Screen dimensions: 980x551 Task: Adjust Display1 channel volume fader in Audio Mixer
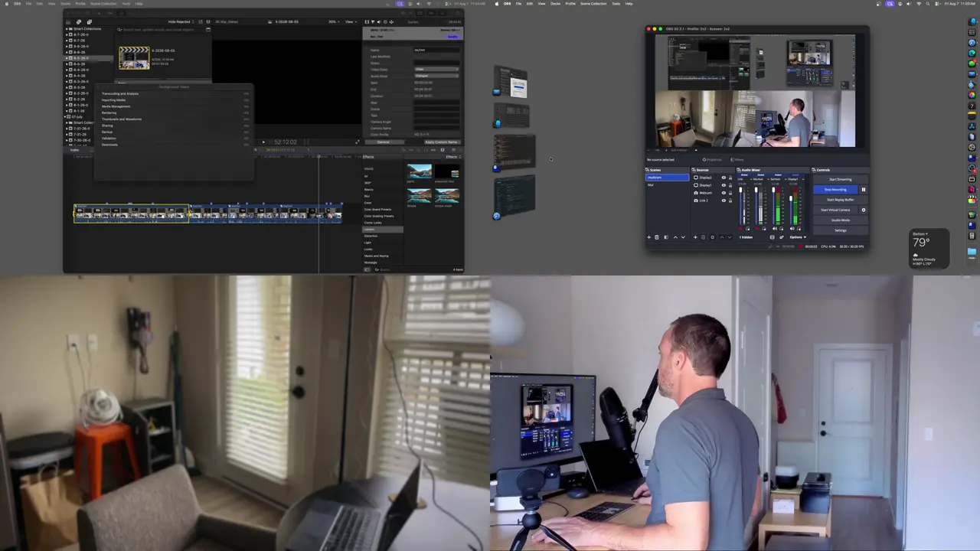(791, 198)
